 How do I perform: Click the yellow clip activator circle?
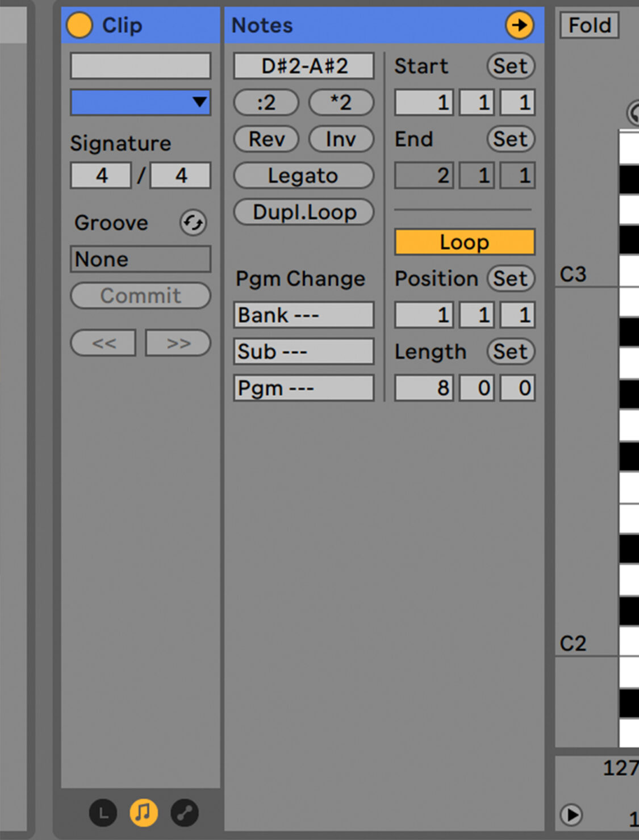pos(80,26)
